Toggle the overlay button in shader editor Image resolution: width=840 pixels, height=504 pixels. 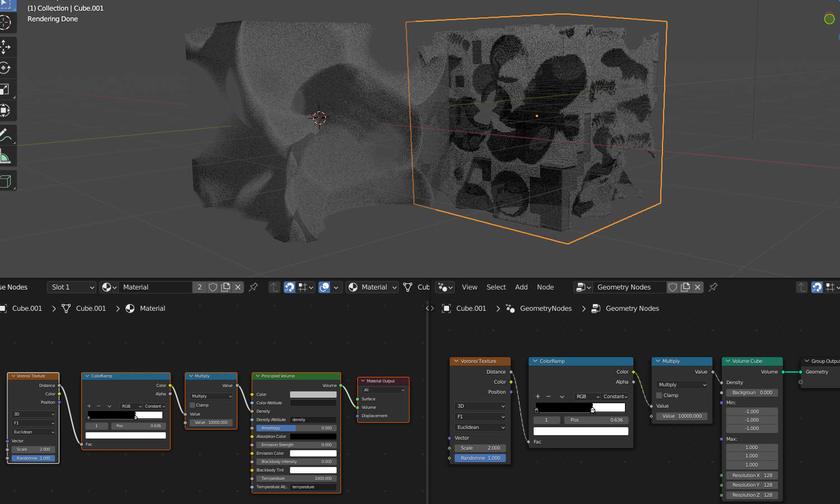click(324, 287)
